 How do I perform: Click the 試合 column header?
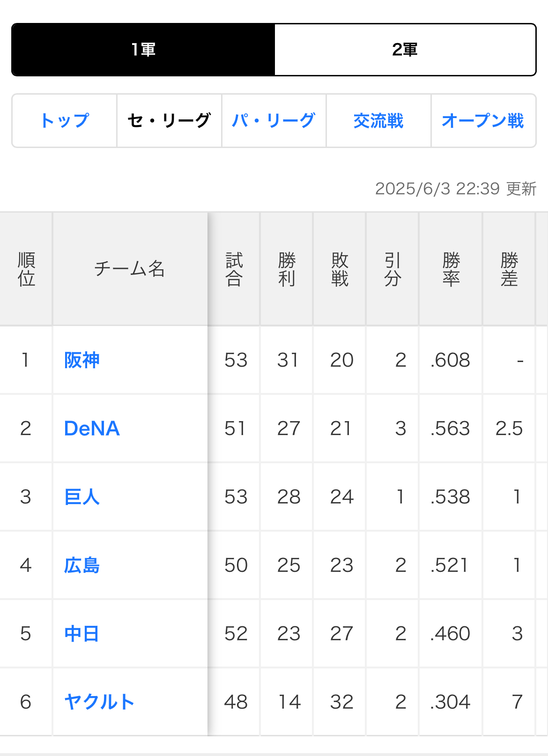click(234, 269)
